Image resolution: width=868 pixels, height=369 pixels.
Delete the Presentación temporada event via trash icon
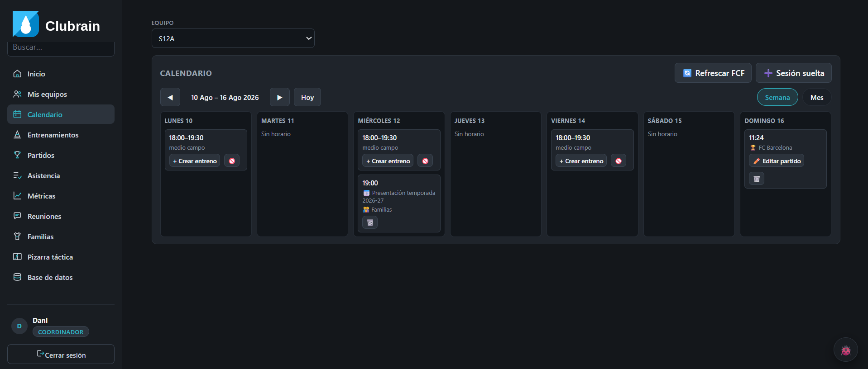[370, 222]
